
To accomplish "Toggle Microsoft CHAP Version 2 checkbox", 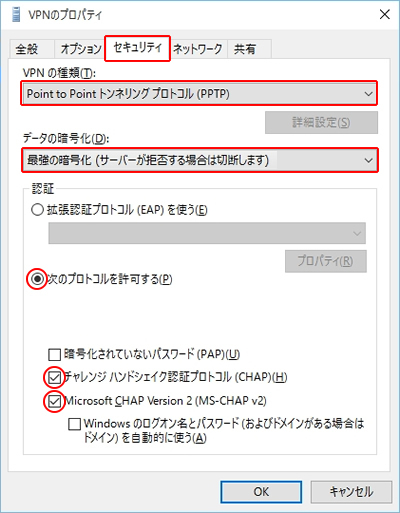I will (54, 401).
